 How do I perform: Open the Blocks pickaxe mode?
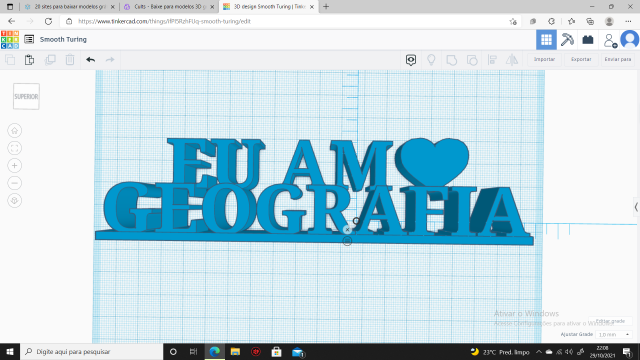pos(567,40)
